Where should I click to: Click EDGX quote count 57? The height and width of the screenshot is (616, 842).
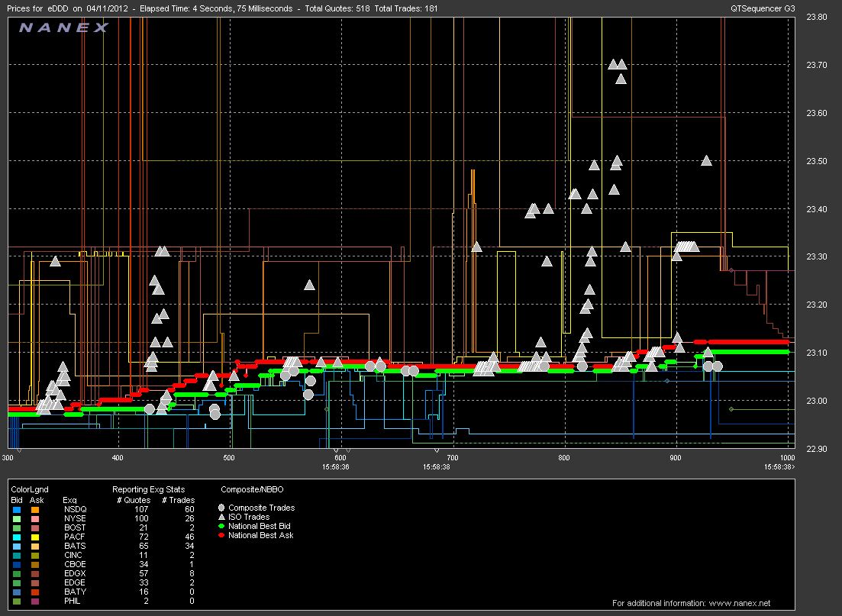[x=144, y=573]
